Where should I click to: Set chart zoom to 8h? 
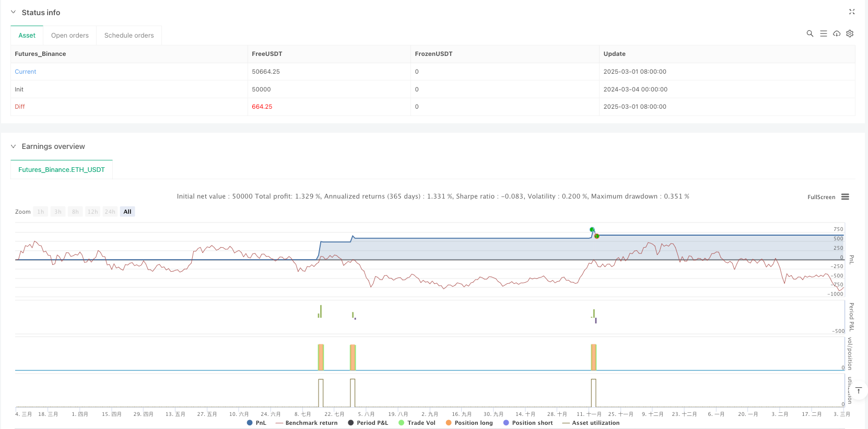point(75,212)
